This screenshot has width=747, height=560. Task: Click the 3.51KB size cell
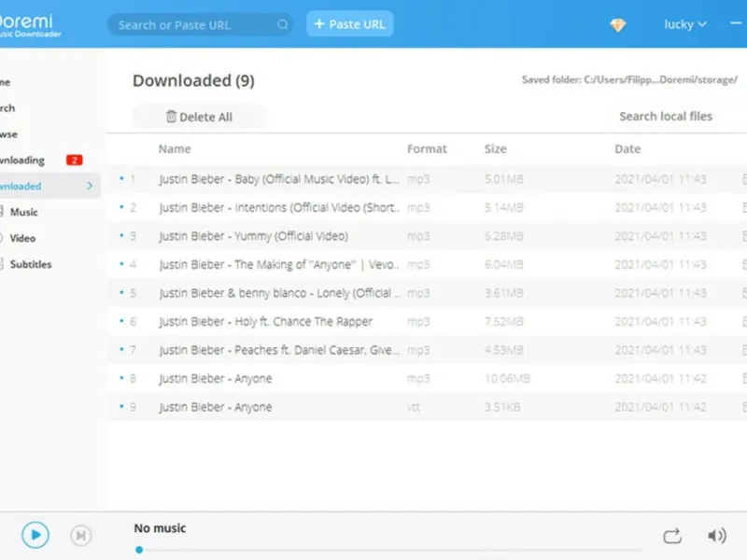click(502, 407)
